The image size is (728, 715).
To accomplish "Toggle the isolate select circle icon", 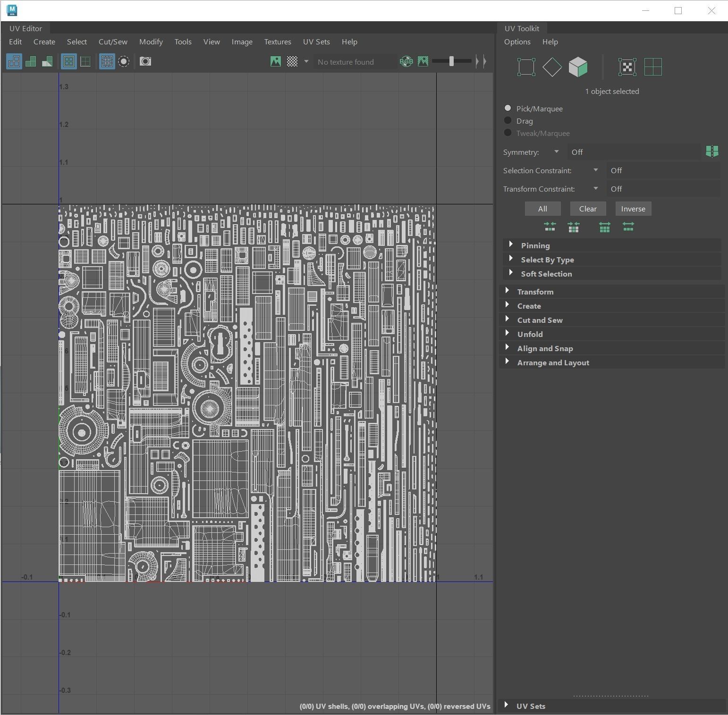I will click(x=124, y=61).
